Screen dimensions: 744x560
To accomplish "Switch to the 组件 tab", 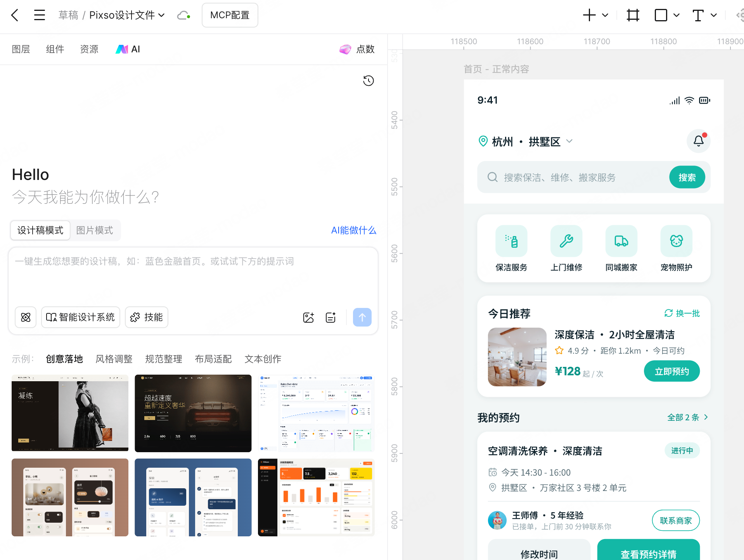I will pos(55,49).
